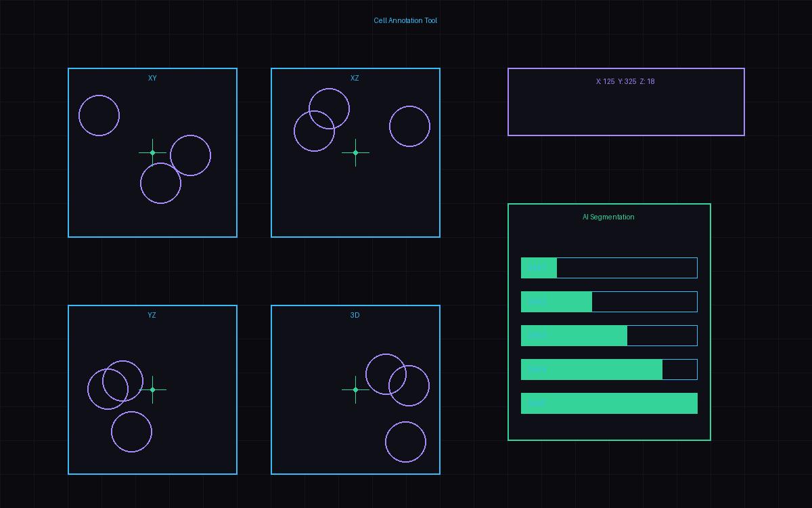Click the completely filled AI Segmentation bar
812x508 pixels.
tap(609, 403)
